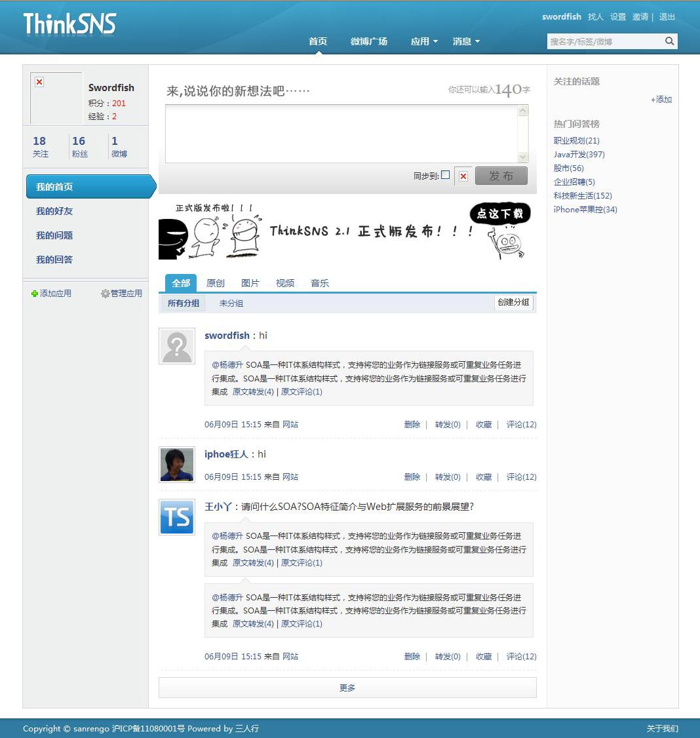
Task: Open iphoe狂人's photo avatar
Action: [177, 465]
